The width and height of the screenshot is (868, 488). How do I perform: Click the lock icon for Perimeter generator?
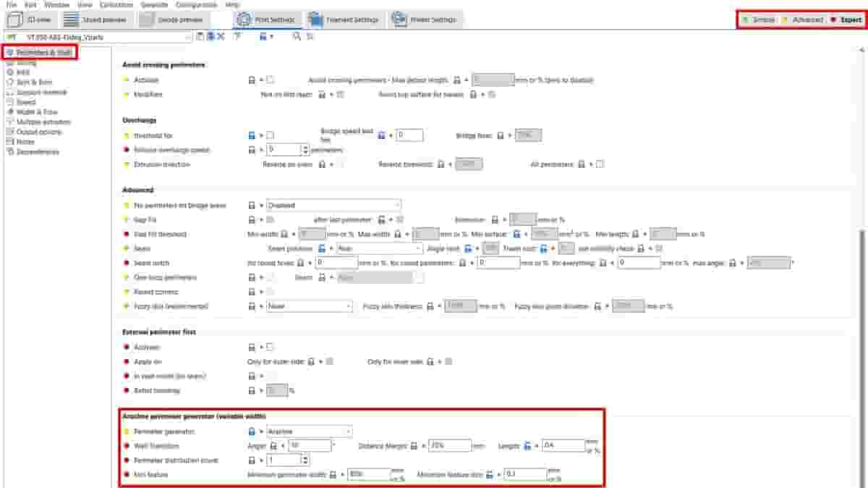pyautogui.click(x=252, y=432)
